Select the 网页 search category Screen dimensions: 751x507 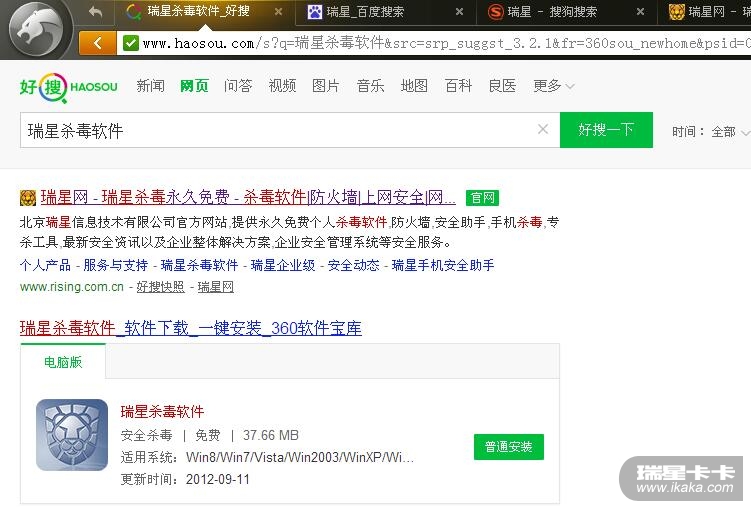pos(194,86)
